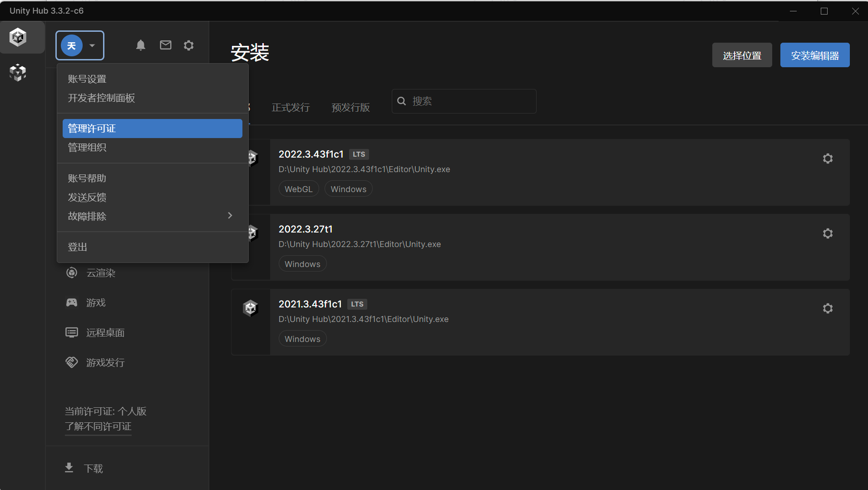Click path D:\Unity Hub\2021.3.43f1c1\Editor\Unity.exe
The width and height of the screenshot is (868, 490).
[x=363, y=319]
